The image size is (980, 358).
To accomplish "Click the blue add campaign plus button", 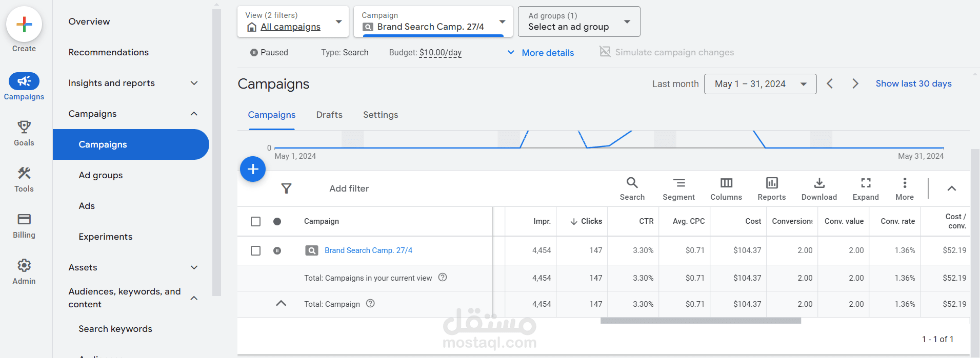I will coord(253,169).
